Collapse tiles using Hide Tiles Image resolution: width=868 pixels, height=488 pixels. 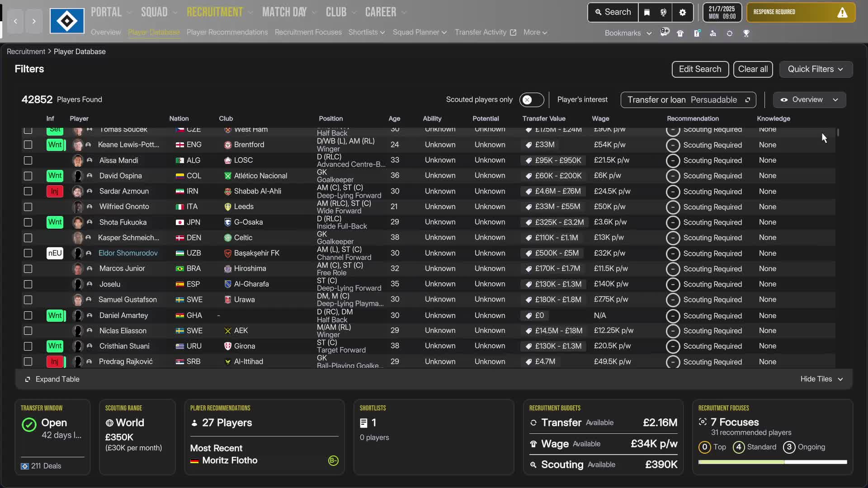coord(821,379)
